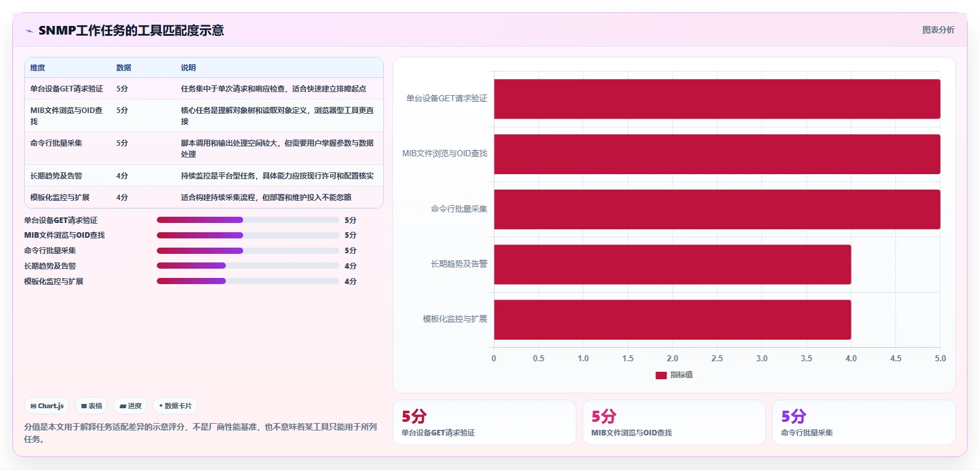Select the MIB文件浏览与OID查找 table row cell
Screen dimensions: 980x470
pos(67,115)
